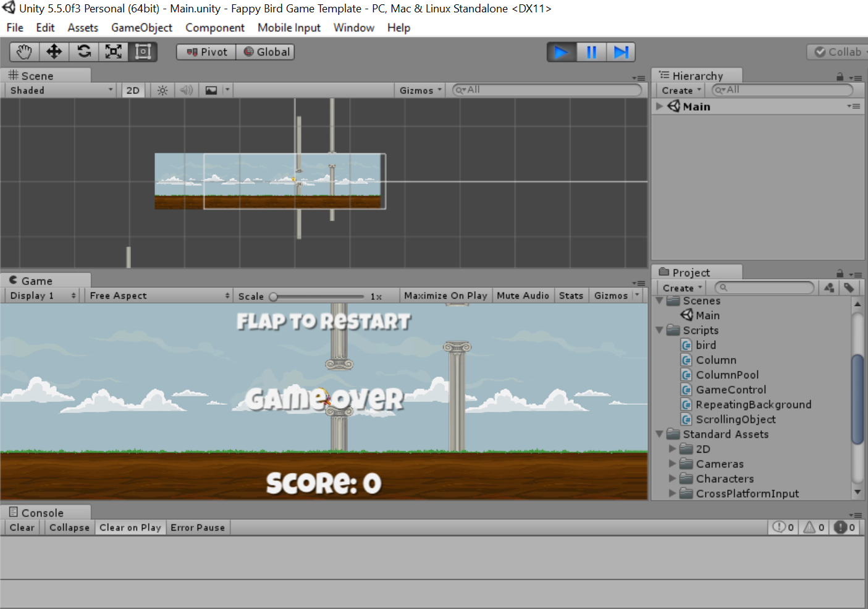This screenshot has height=609, width=868.
Task: Pause the running game
Action: [591, 53]
